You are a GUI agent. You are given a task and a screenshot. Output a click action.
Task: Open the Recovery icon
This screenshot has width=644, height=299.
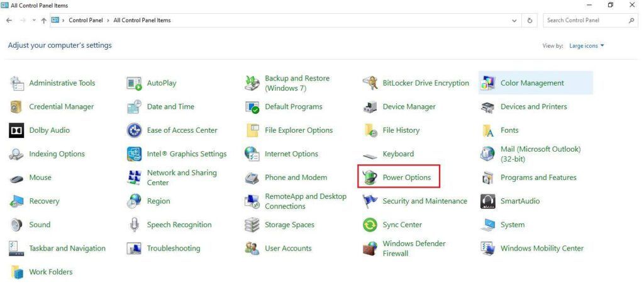16,201
